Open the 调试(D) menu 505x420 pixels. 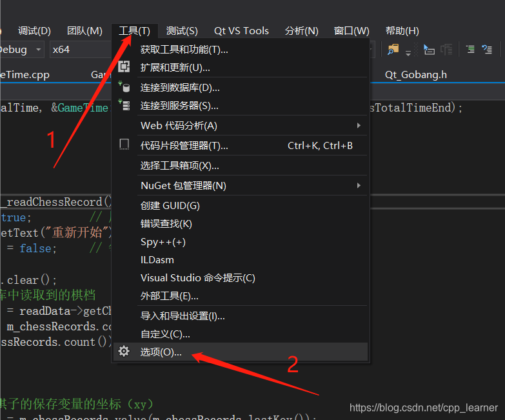pyautogui.click(x=34, y=31)
